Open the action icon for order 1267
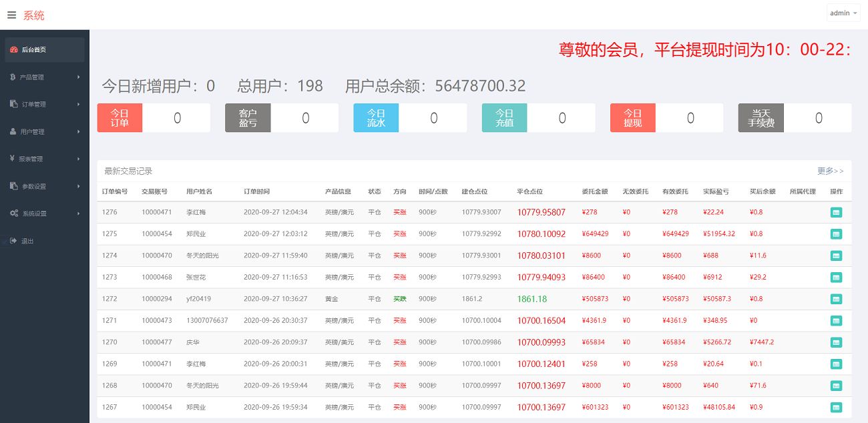Viewport: 868px width, 423px height. (836, 407)
